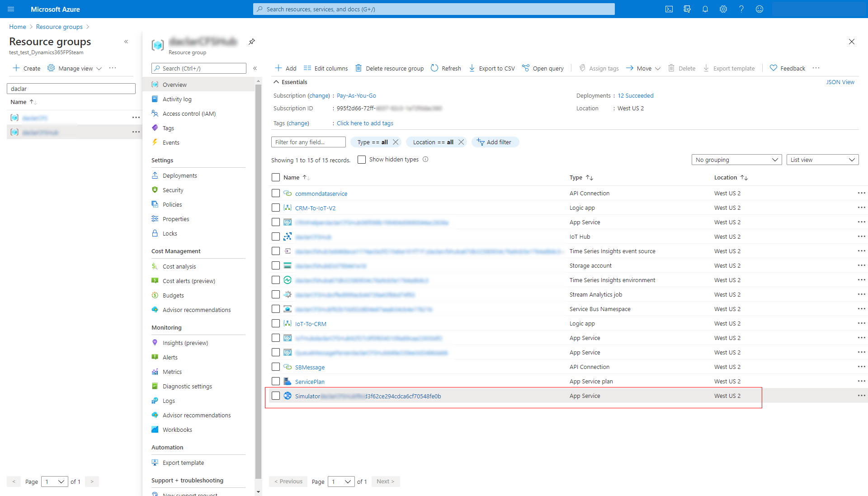Click the Storage account icon
This screenshot has width=868, height=496.
pyautogui.click(x=288, y=265)
